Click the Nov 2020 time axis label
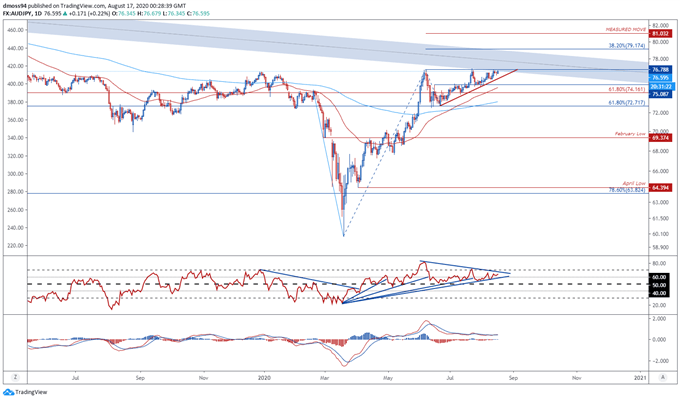 (x=576, y=378)
